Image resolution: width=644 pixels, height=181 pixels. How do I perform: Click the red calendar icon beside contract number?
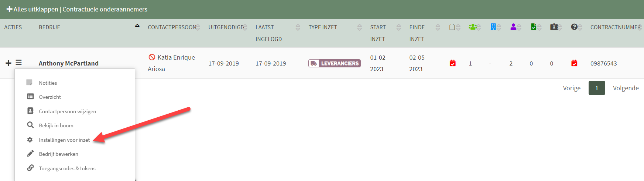pos(574,63)
